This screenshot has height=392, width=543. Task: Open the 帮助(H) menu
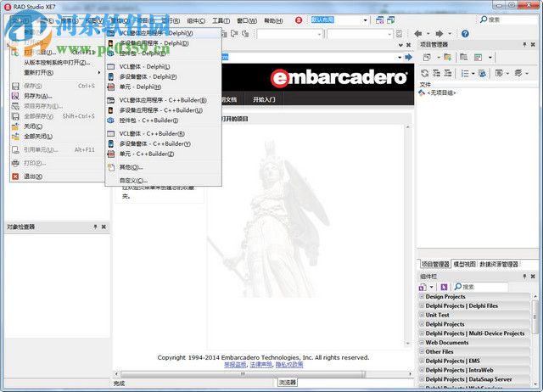(273, 20)
